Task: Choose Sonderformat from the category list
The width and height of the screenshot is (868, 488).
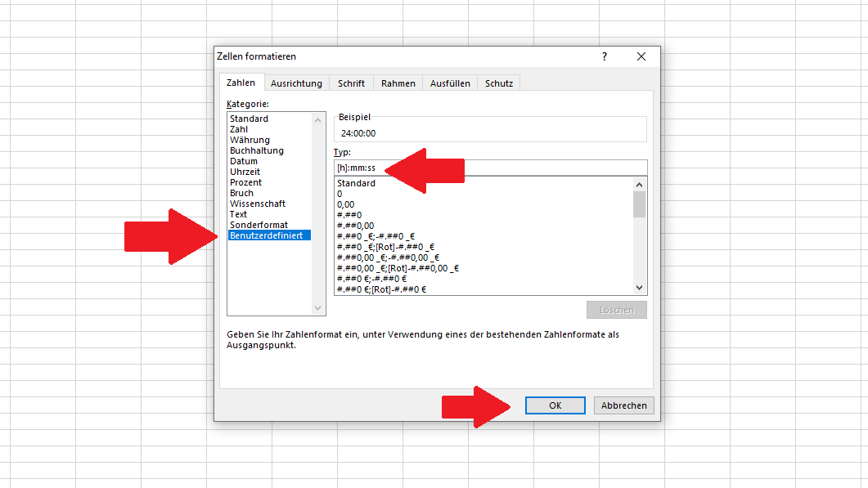Action: pyautogui.click(x=259, y=225)
